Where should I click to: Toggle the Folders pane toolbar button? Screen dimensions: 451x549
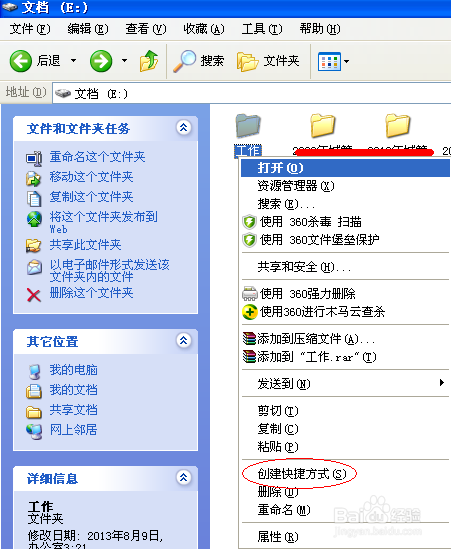click(x=268, y=61)
